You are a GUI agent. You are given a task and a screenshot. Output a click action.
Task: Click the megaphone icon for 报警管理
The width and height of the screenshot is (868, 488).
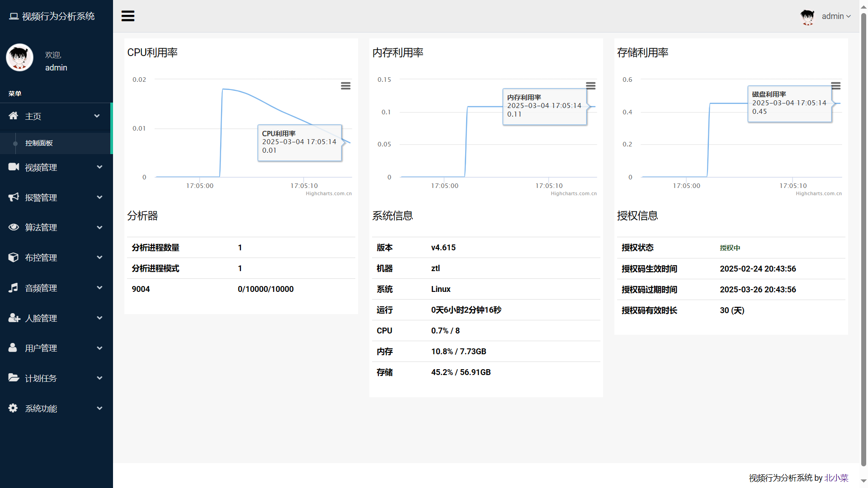pos(14,197)
